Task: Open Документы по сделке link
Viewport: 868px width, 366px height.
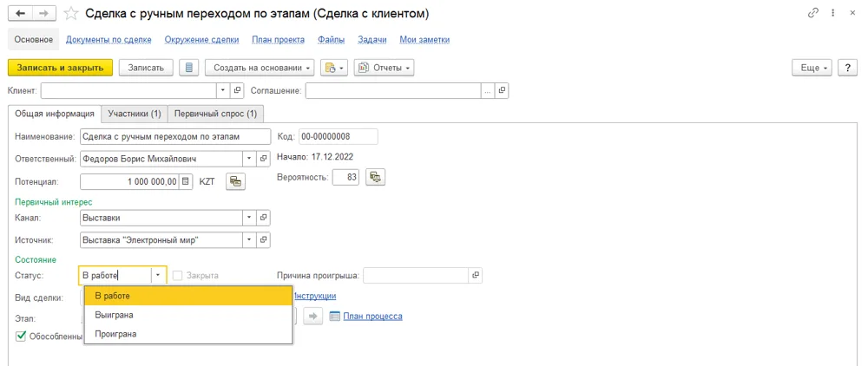Action: tap(108, 40)
